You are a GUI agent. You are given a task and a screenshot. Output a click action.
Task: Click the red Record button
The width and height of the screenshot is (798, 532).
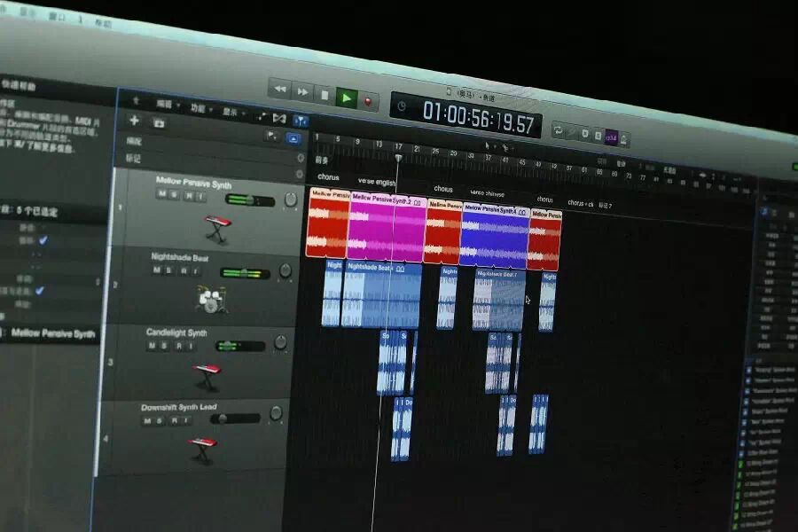[x=368, y=101]
